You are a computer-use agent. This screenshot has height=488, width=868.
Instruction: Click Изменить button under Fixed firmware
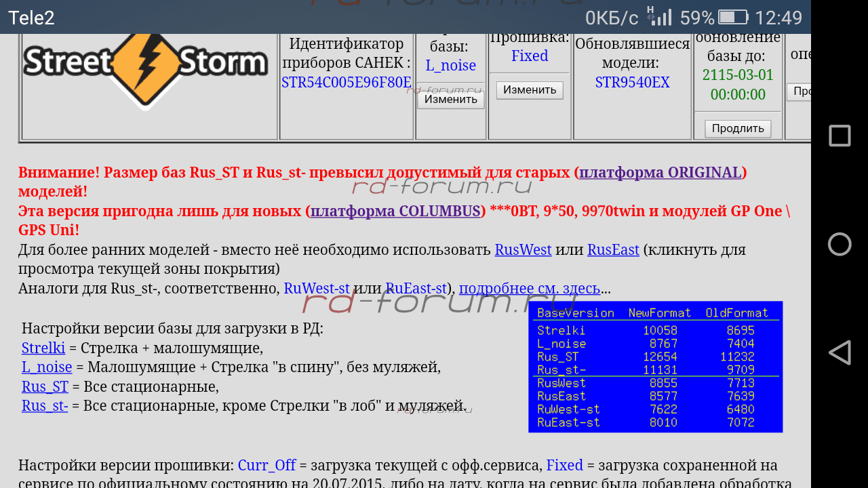pos(530,90)
